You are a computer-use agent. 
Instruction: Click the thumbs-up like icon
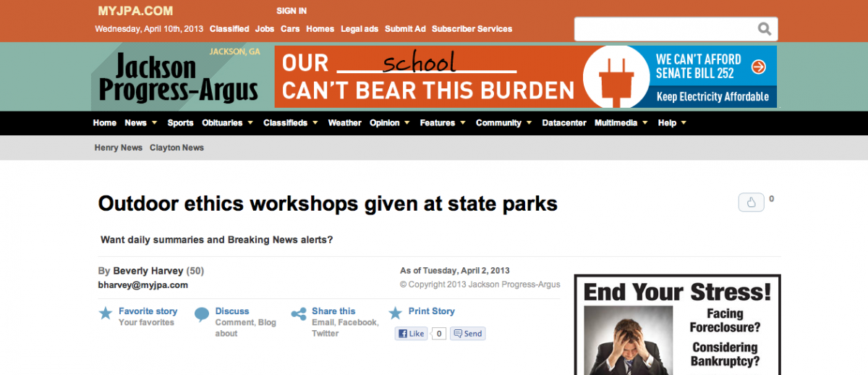pos(751,203)
